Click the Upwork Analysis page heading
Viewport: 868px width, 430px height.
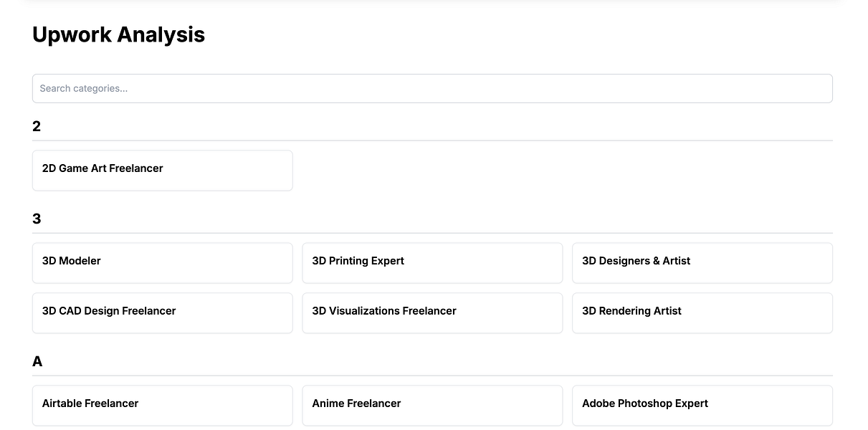click(119, 34)
